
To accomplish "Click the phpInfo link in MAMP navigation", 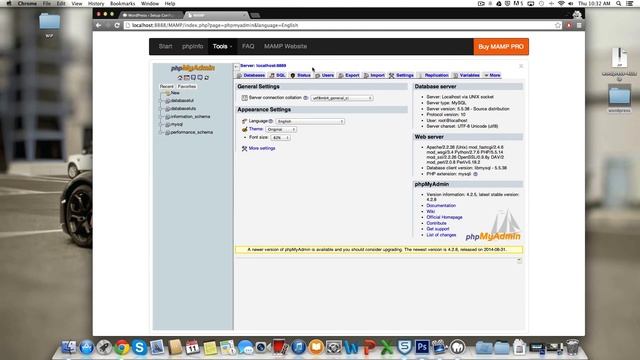I will coord(193,47).
